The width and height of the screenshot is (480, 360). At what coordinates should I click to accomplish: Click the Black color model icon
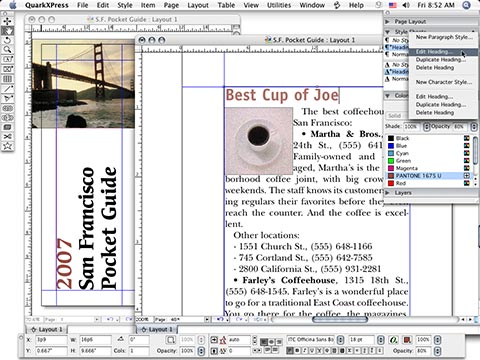tap(467, 138)
